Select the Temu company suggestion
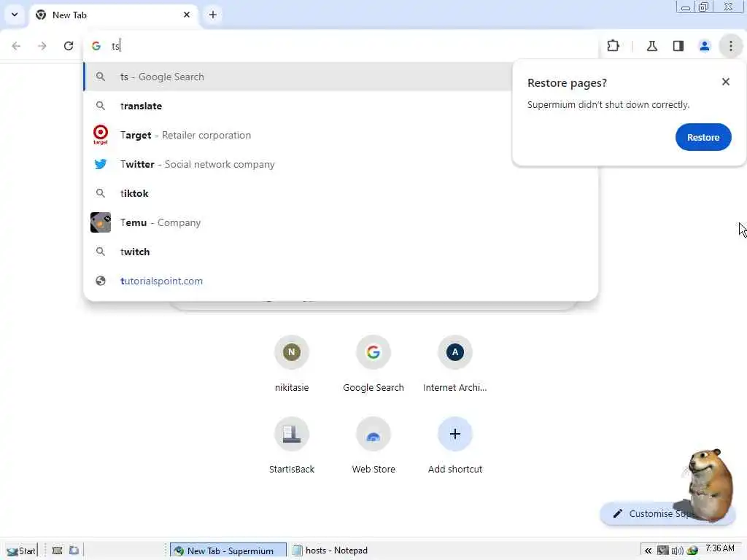747x560 pixels. [341, 222]
